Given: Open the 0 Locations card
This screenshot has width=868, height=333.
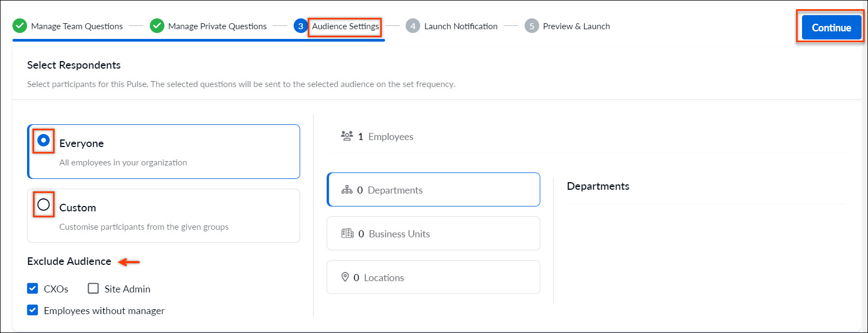Looking at the screenshot, I should [x=433, y=277].
